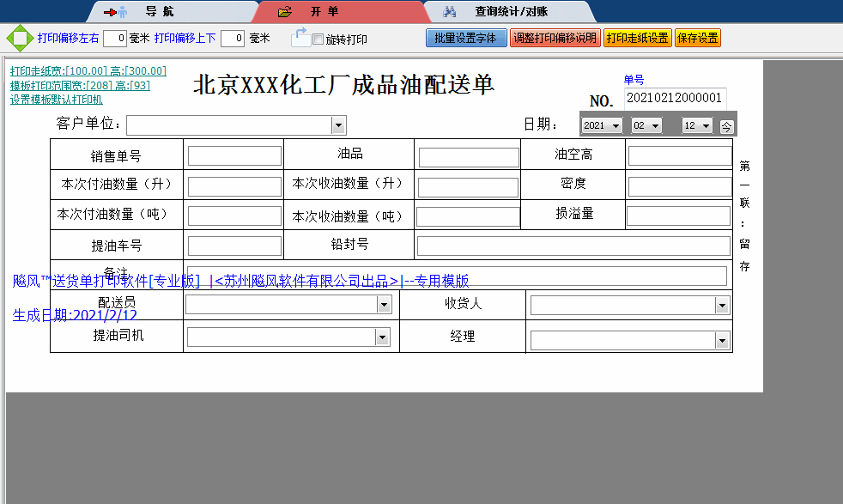Click the green diamond print icon

coord(15,38)
